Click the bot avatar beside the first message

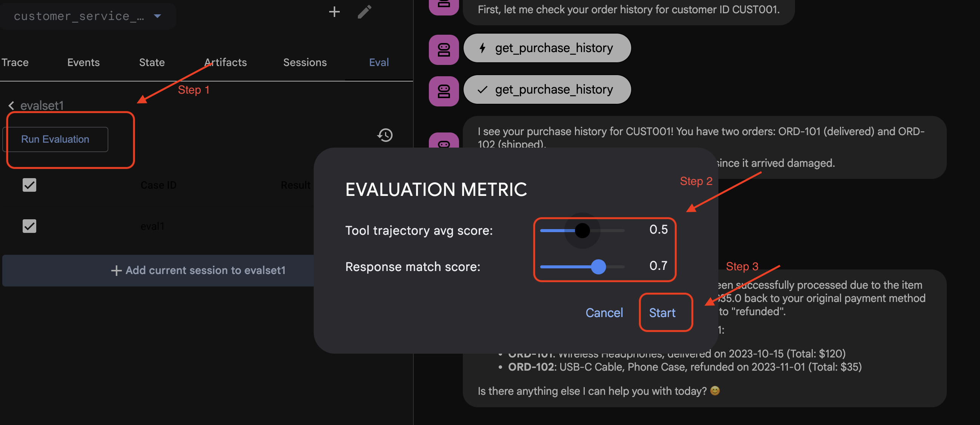444,6
